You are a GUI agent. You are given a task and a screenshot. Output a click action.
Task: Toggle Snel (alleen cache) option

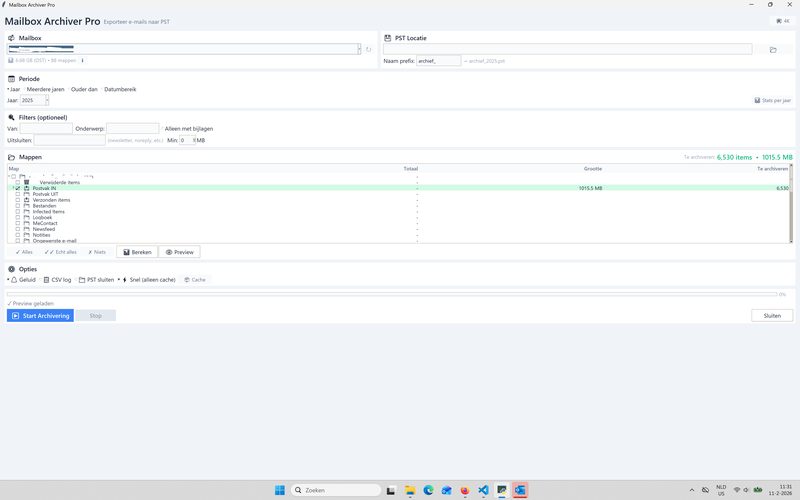click(x=148, y=280)
